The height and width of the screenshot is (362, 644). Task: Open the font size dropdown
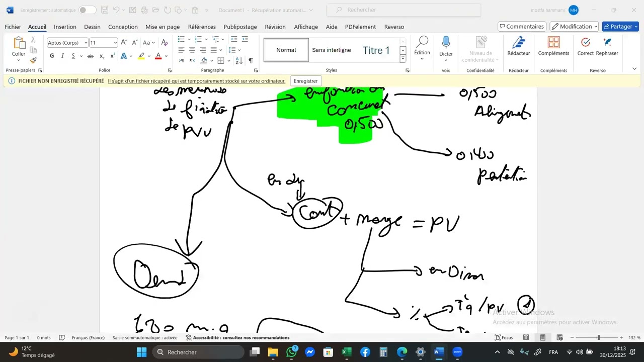coord(115,43)
